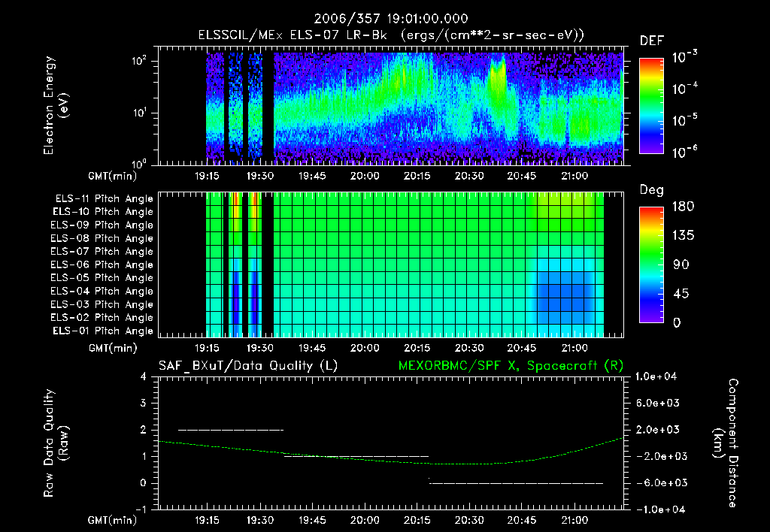Click the DEF rainbow color bar
This screenshot has width=770, height=532.
tap(651, 105)
